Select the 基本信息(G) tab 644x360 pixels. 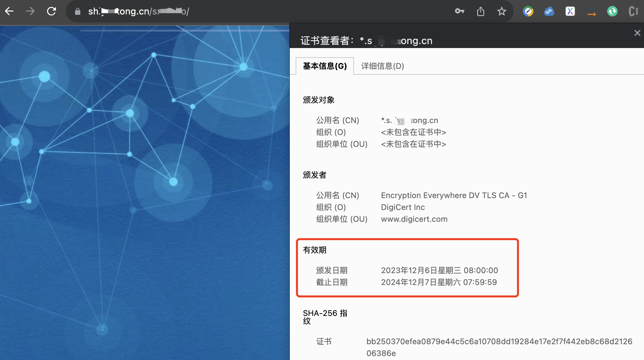(325, 66)
